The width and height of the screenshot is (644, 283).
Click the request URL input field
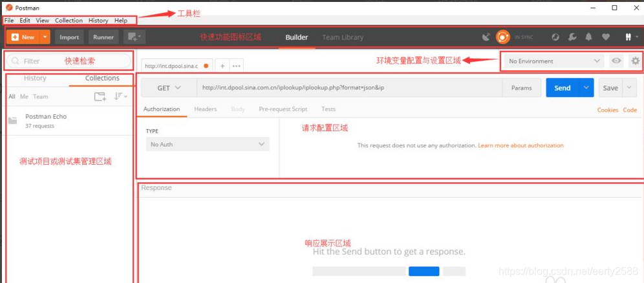[349, 88]
